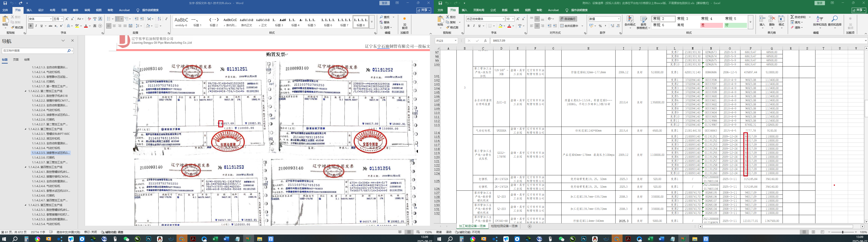The image size is (868, 242).
Task: Toggle italic in Excel
Action: (x=474, y=26)
